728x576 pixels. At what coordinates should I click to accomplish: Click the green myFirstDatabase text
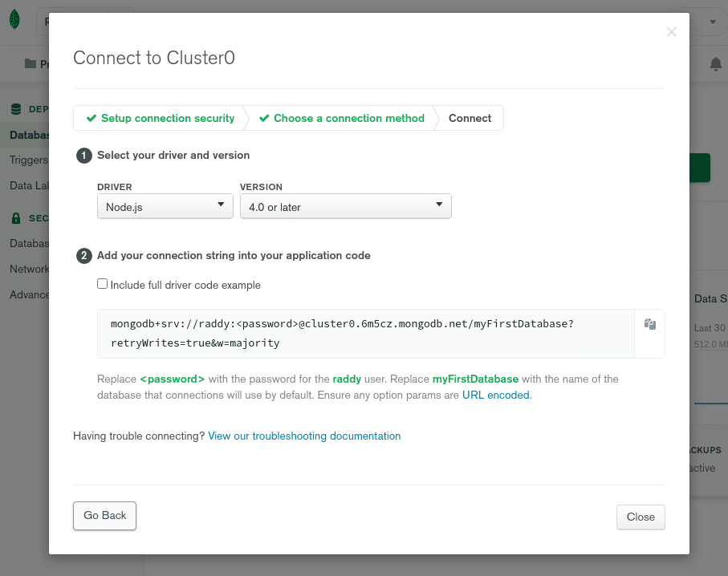(475, 379)
